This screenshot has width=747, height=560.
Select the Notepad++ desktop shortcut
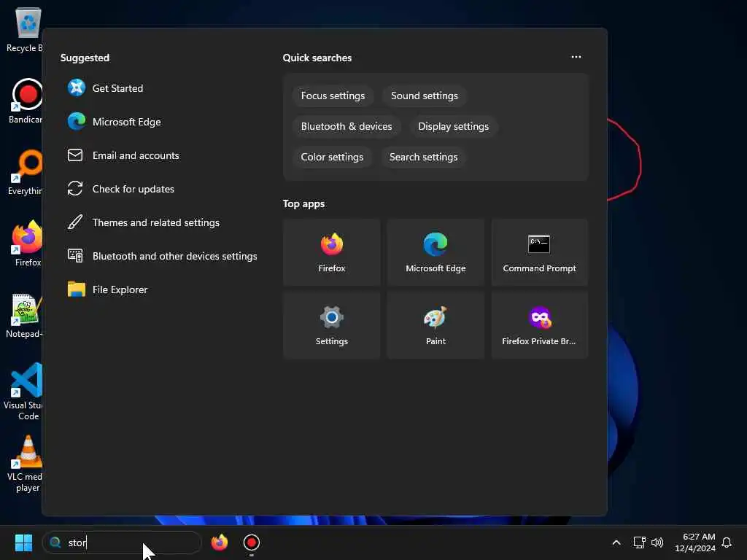pos(25,316)
